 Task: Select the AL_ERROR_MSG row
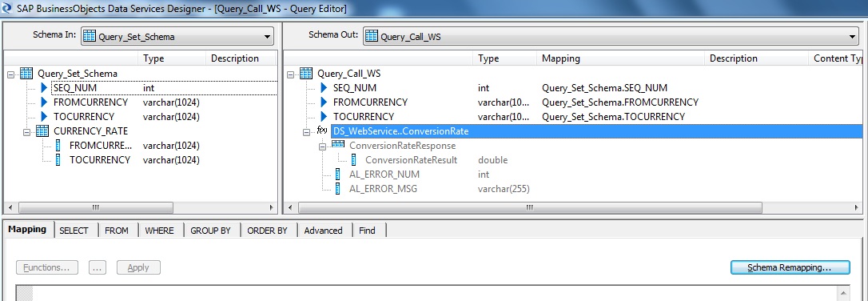pyautogui.click(x=383, y=189)
